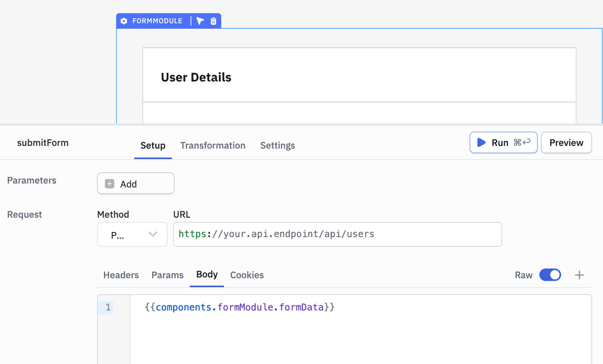The image size is (603, 364).
Task: Click into the URL input field
Action: (337, 234)
